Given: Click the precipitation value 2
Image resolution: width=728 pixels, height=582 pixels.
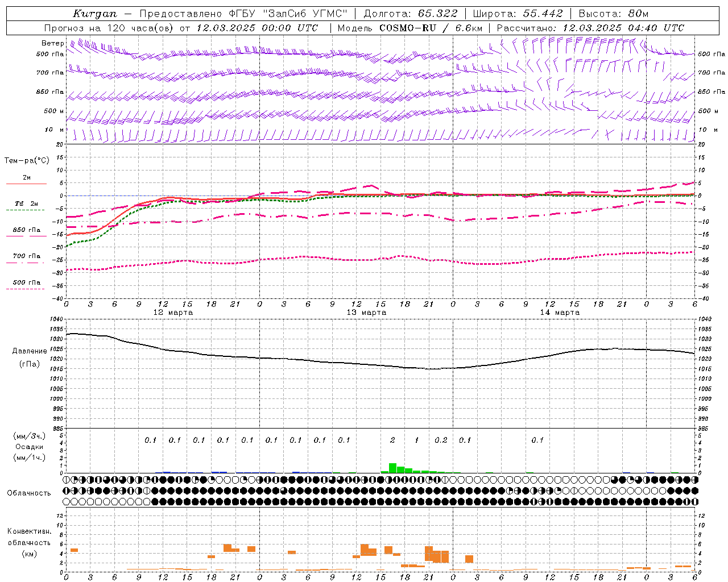Looking at the screenshot, I should tap(392, 440).
